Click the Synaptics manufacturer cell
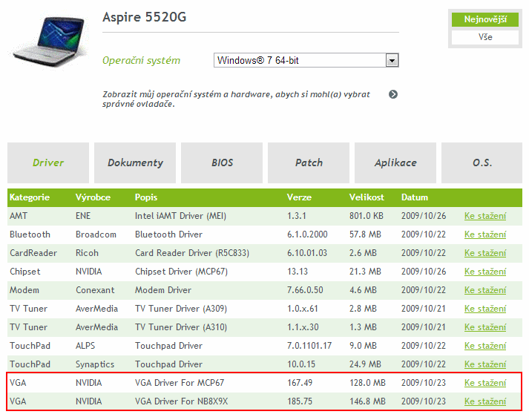The height and width of the screenshot is (420, 529). [x=95, y=364]
